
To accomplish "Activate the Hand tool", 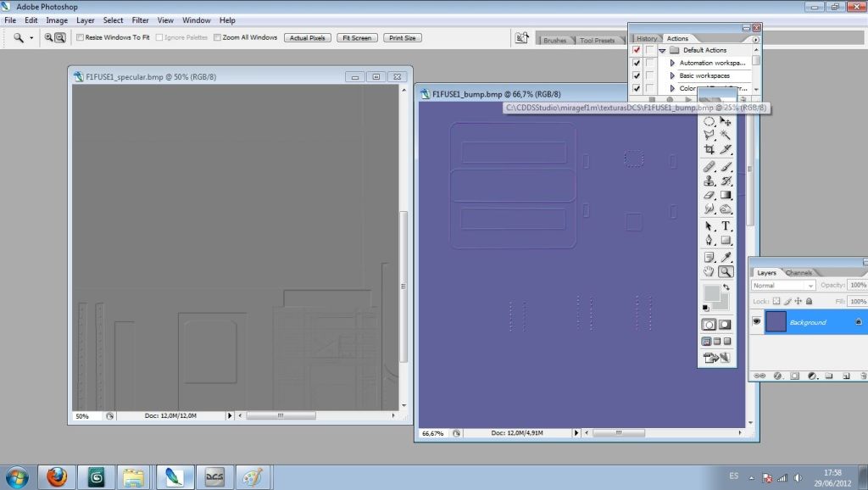I will click(709, 272).
